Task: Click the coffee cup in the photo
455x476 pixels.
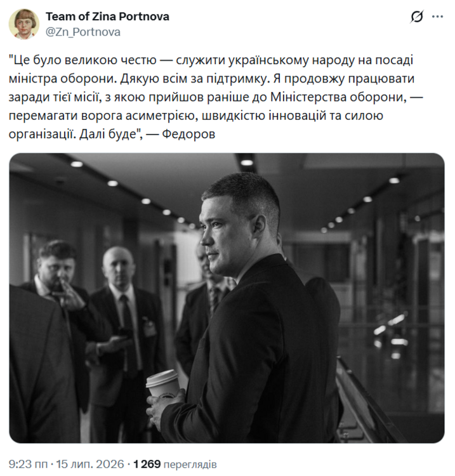Action: pyautogui.click(x=162, y=383)
